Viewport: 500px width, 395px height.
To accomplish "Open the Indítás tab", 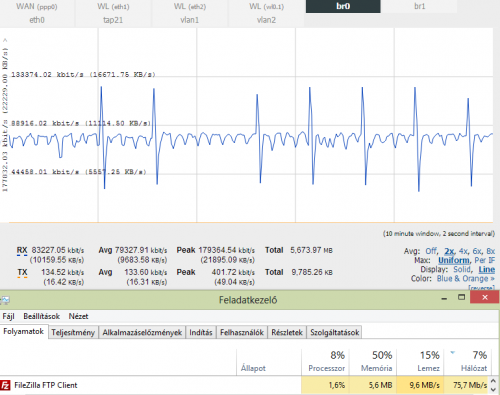I will (201, 332).
